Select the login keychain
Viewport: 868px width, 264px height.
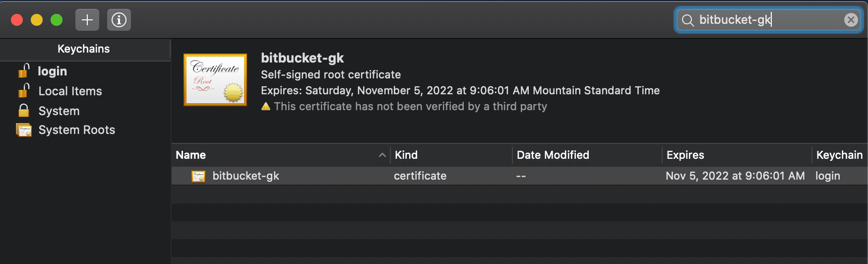pos(53,71)
